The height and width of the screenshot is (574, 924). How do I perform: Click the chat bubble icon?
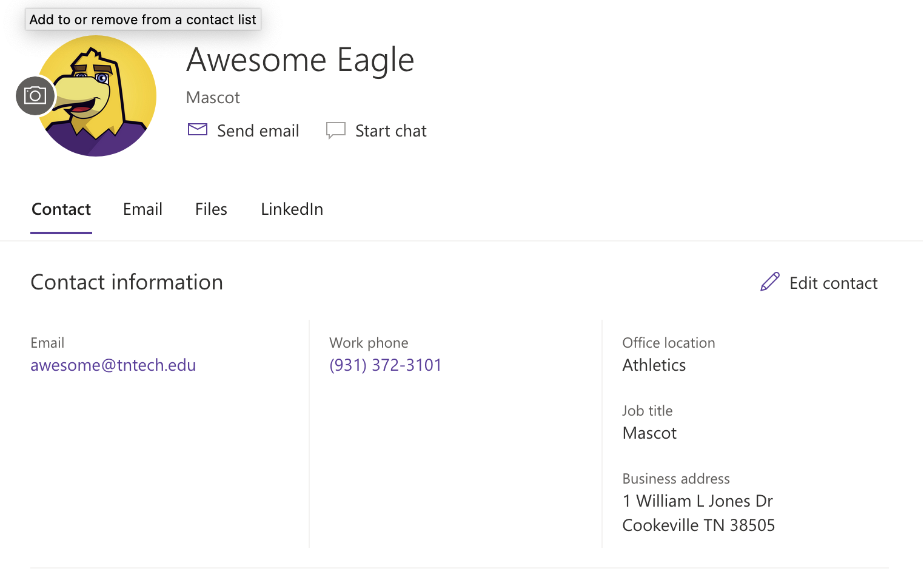click(x=335, y=130)
